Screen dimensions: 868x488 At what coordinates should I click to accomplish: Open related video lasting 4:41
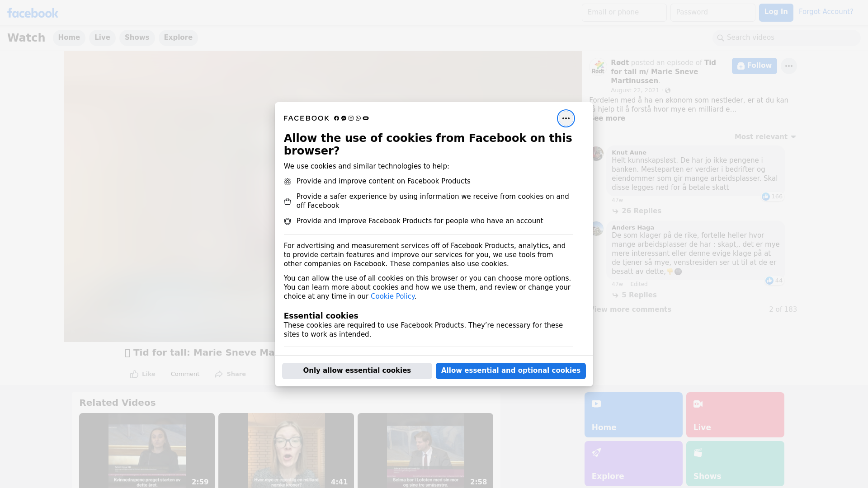coord(286,450)
